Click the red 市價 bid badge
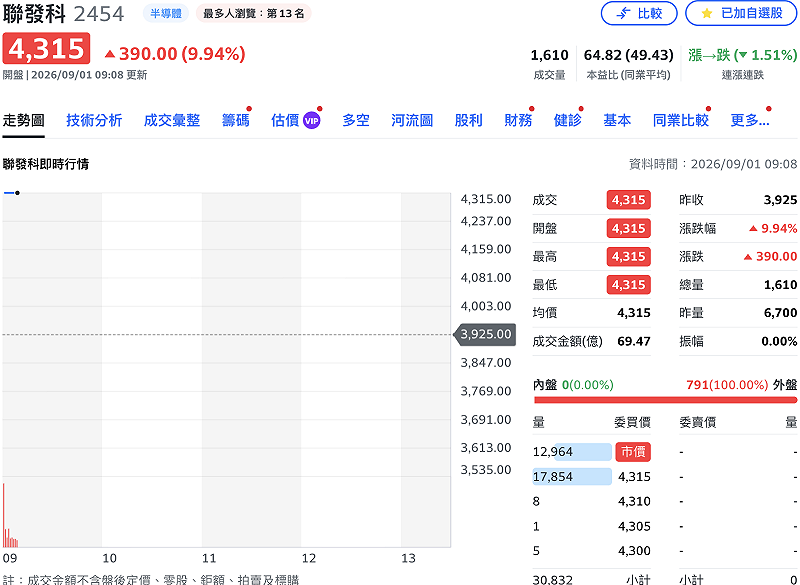 coord(633,452)
